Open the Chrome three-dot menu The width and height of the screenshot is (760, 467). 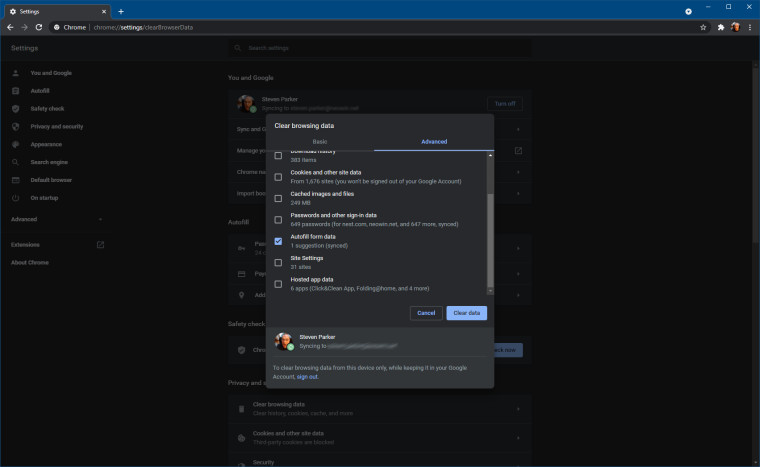click(x=749, y=27)
